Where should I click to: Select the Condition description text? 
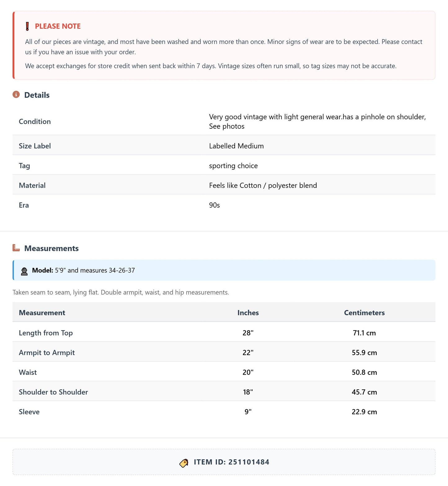[x=317, y=121]
